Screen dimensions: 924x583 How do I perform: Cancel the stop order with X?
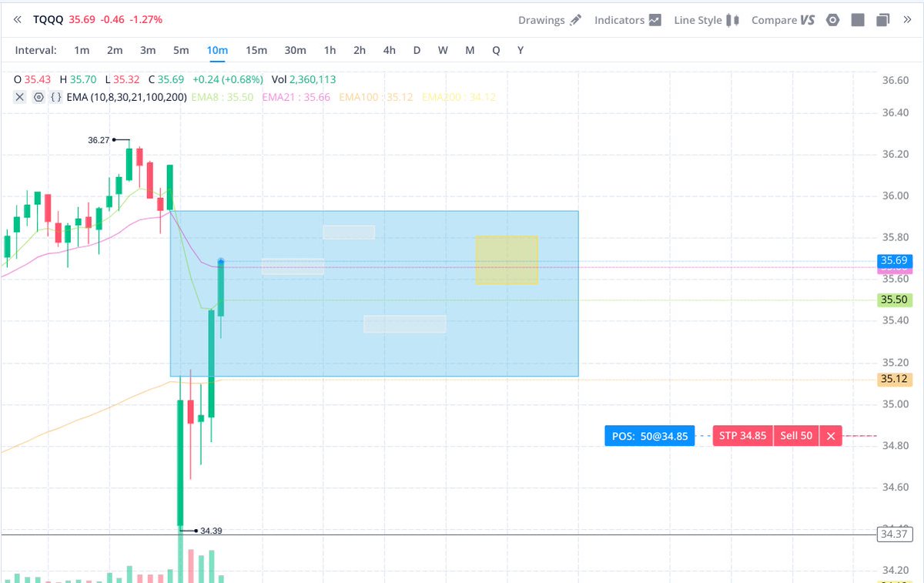tap(831, 436)
